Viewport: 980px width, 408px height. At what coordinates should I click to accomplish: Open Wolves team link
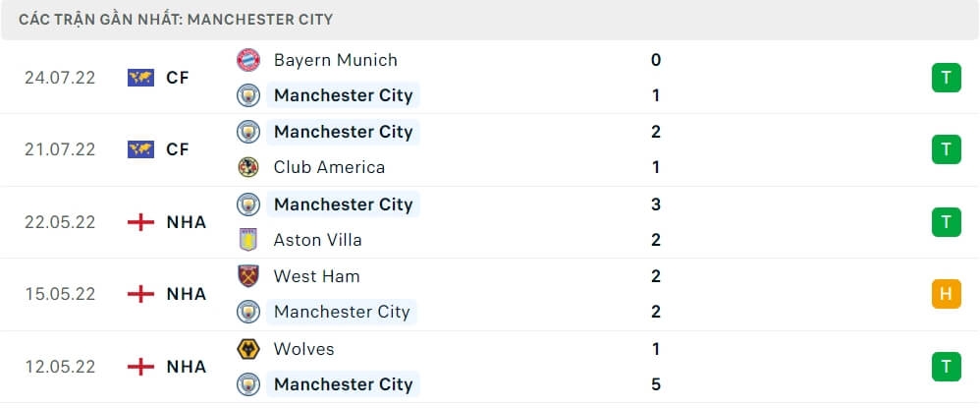coord(303,349)
